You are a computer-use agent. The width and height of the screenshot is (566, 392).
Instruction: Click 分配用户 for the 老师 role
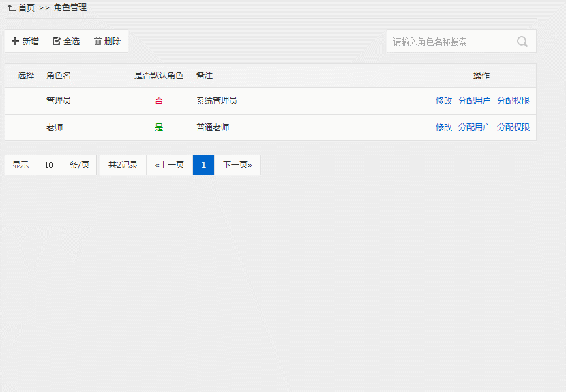pyautogui.click(x=475, y=127)
